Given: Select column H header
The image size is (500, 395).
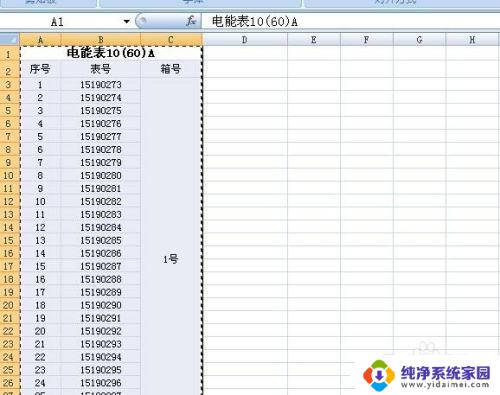Looking at the screenshot, I should [x=473, y=40].
